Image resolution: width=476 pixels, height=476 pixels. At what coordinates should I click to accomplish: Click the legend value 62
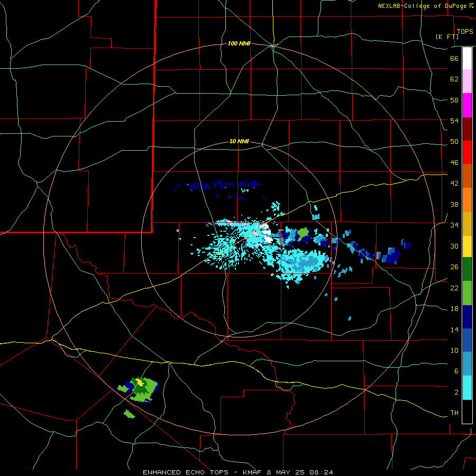tap(454, 79)
